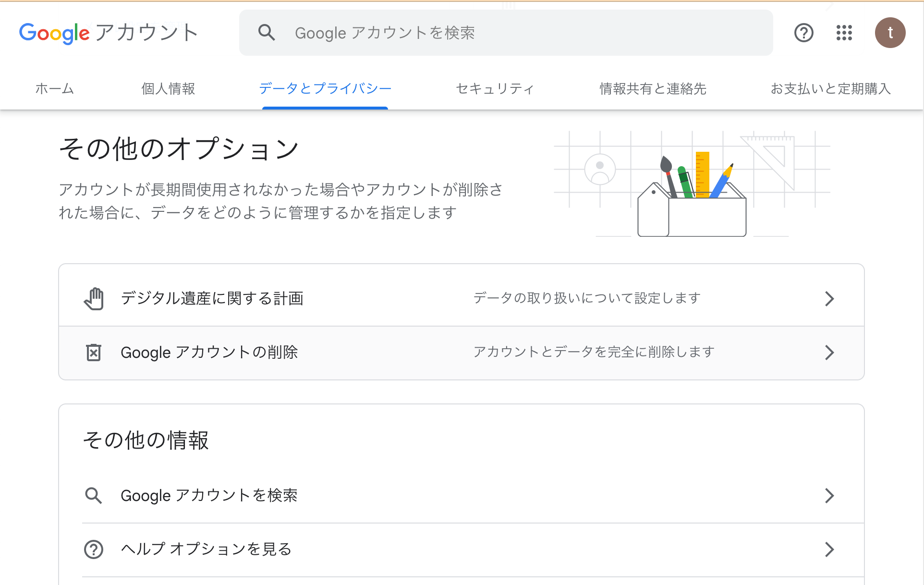Switch to the ホーム tab

(55, 89)
